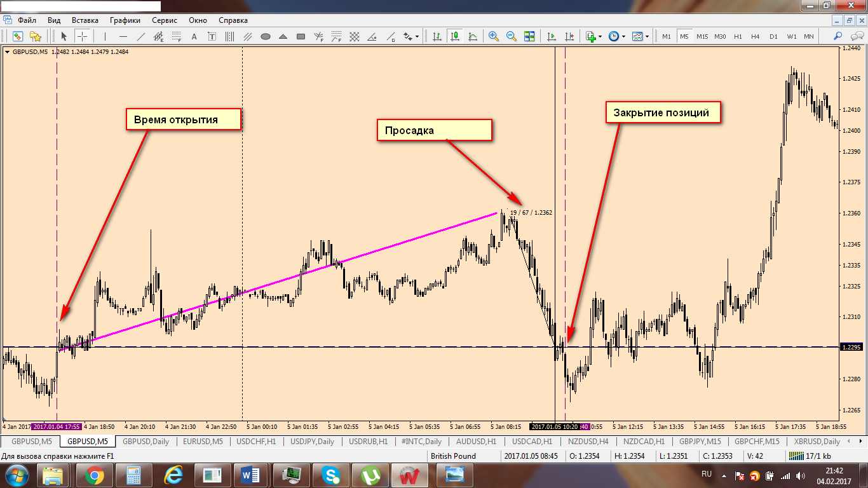Select the triangle shape tool

[283, 36]
